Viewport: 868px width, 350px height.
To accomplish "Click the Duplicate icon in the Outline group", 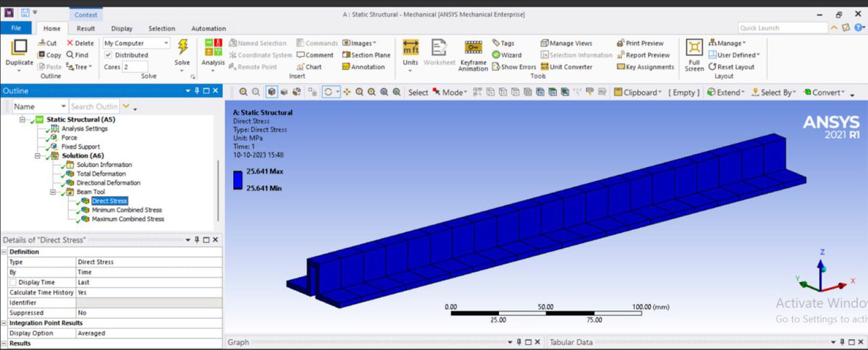I will [20, 48].
